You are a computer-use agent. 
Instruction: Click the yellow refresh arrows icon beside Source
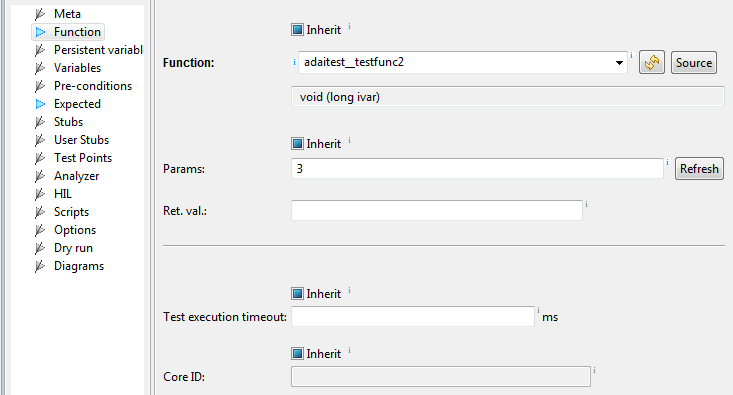click(x=652, y=63)
